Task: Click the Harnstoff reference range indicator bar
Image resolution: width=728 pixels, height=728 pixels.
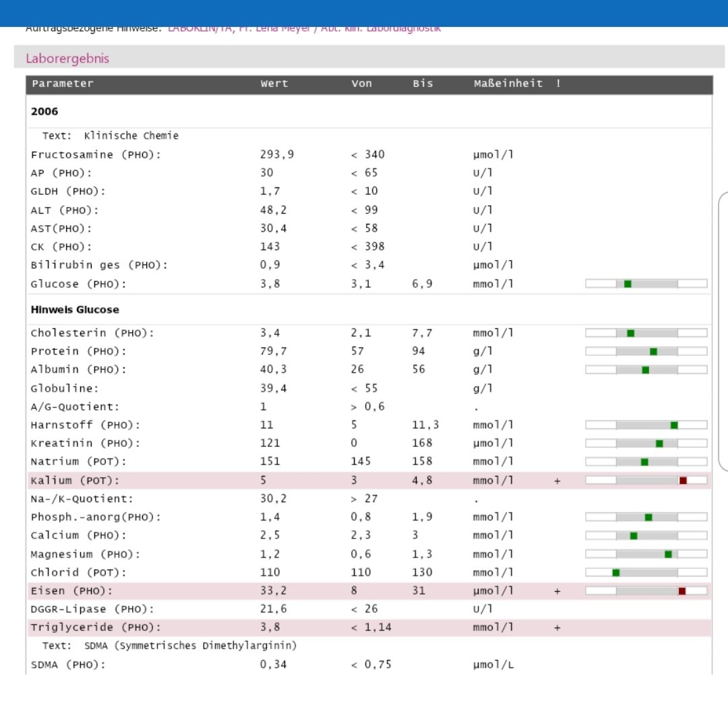Action: 646,425
